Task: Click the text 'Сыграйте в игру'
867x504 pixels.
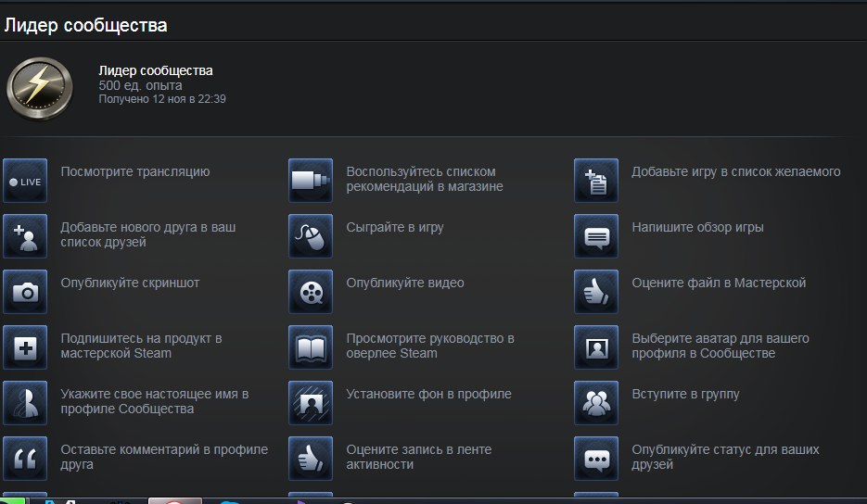Action: 395,228
